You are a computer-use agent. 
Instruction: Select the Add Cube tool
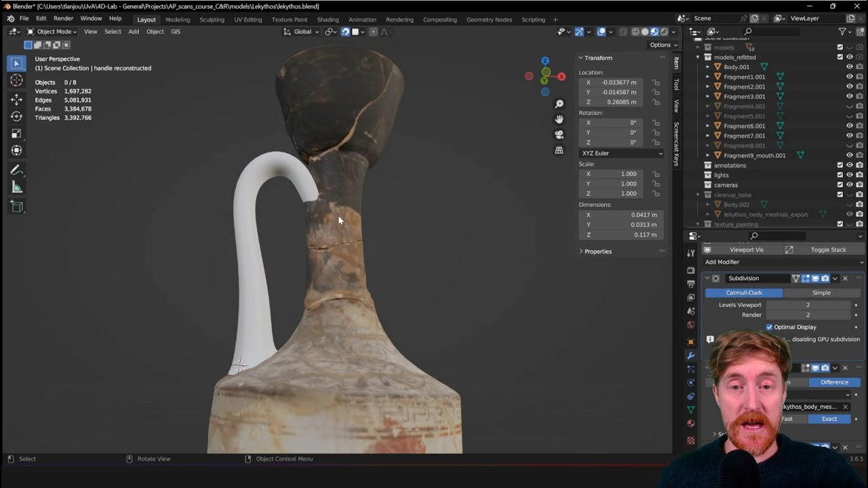click(17, 207)
